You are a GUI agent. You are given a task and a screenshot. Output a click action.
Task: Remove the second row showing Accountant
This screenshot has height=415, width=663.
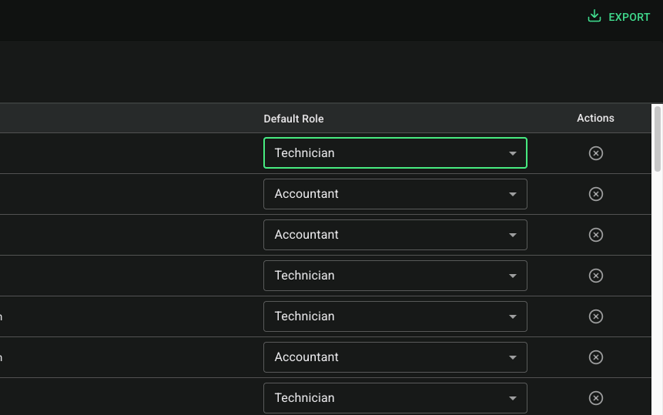596,194
